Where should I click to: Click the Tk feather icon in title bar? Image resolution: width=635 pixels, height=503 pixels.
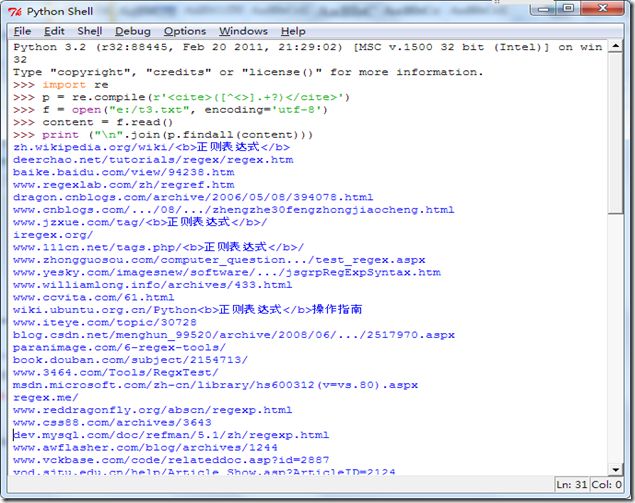[15, 12]
